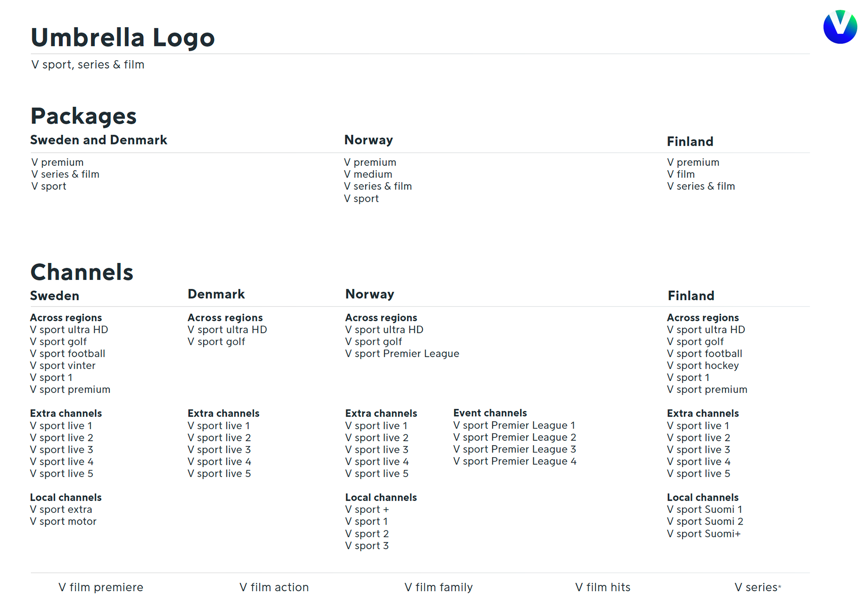The width and height of the screenshot is (868, 606).
Task: Click 'V sport 2' in Norway local channels
Action: point(367,534)
